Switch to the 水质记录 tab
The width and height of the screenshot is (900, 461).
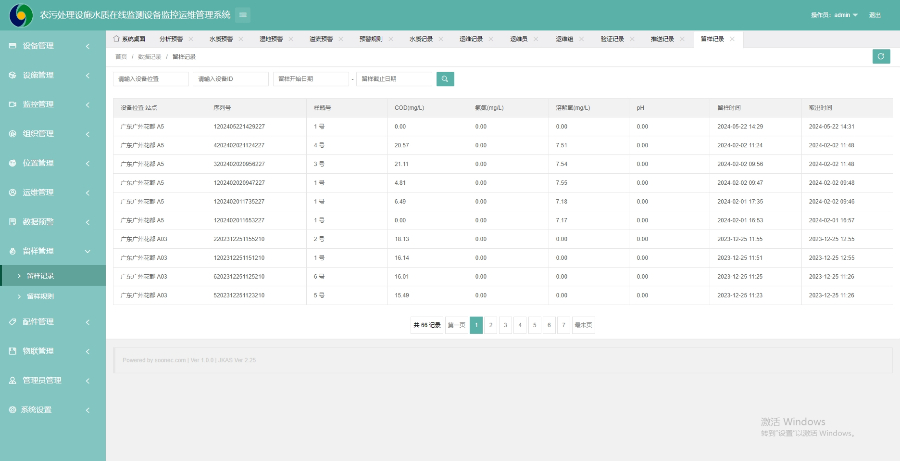tap(421, 39)
